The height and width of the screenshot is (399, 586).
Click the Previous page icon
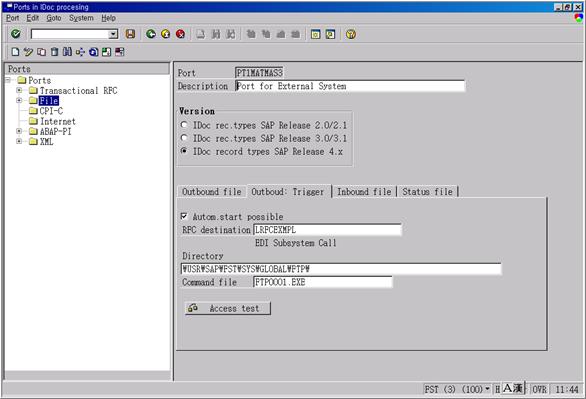click(x=266, y=34)
